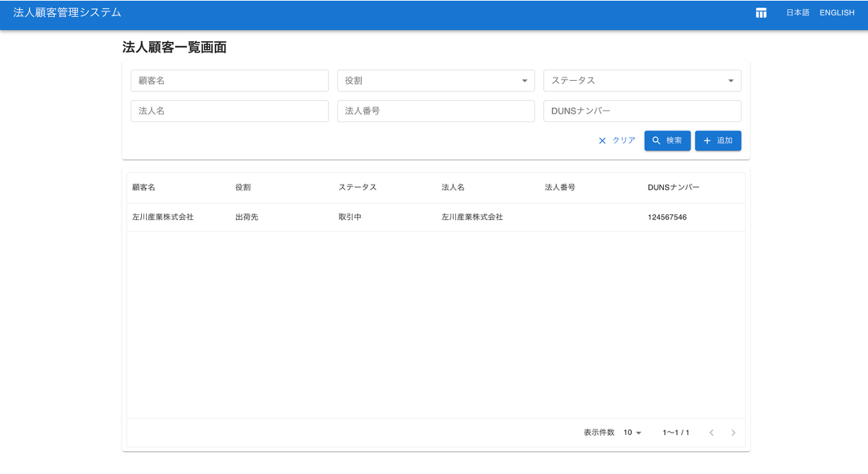Screen dimensions: 868x474
Task: Focus the DUNSナンバー search field
Action: click(x=642, y=111)
